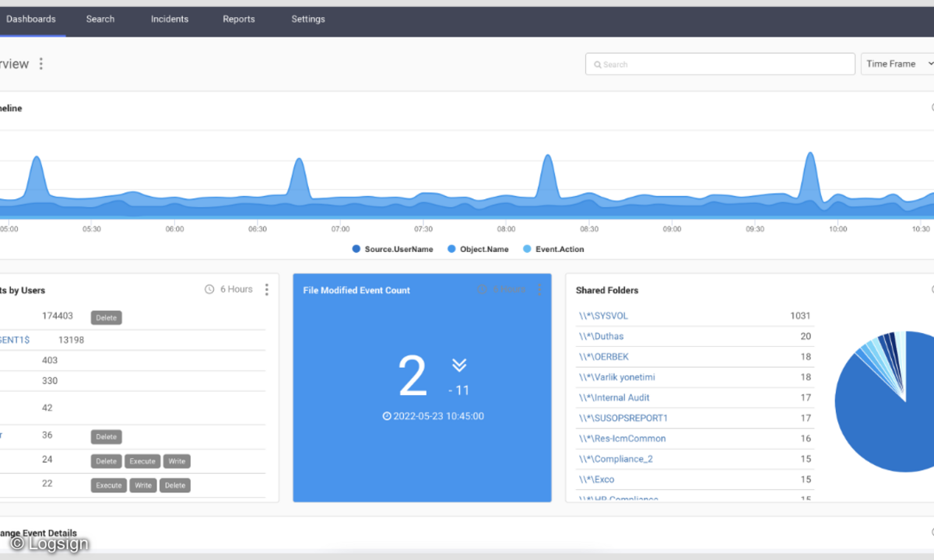Open the \\*\Internal Audit folder link
This screenshot has width=934, height=560.
coord(614,397)
